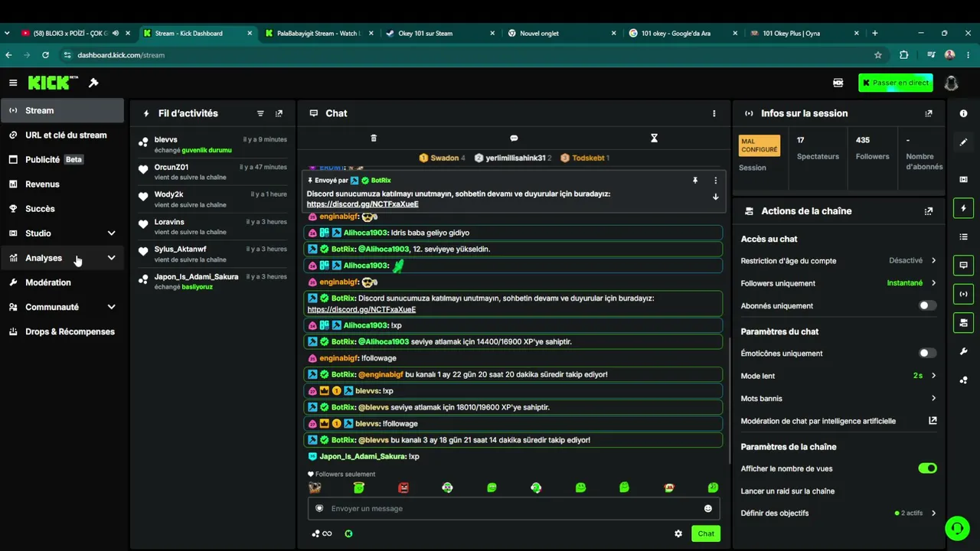Click the info icon in the right sidebar

[963, 113]
